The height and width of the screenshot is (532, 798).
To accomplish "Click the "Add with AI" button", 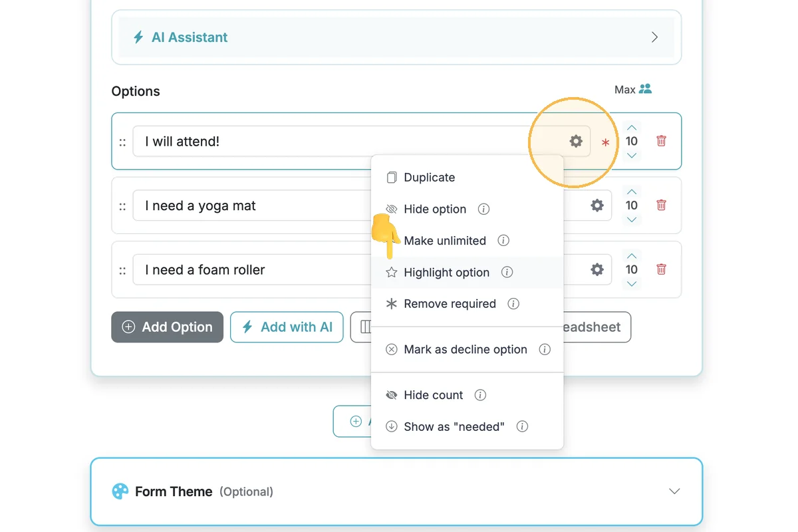I will pos(287,327).
